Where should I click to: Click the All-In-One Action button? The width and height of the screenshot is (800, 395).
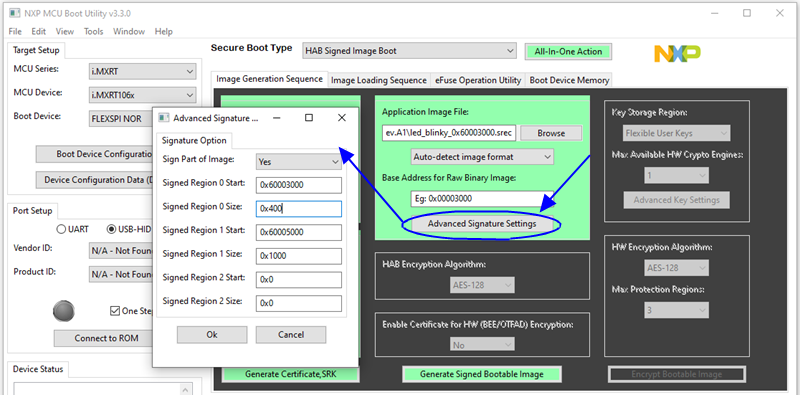pyautogui.click(x=568, y=52)
